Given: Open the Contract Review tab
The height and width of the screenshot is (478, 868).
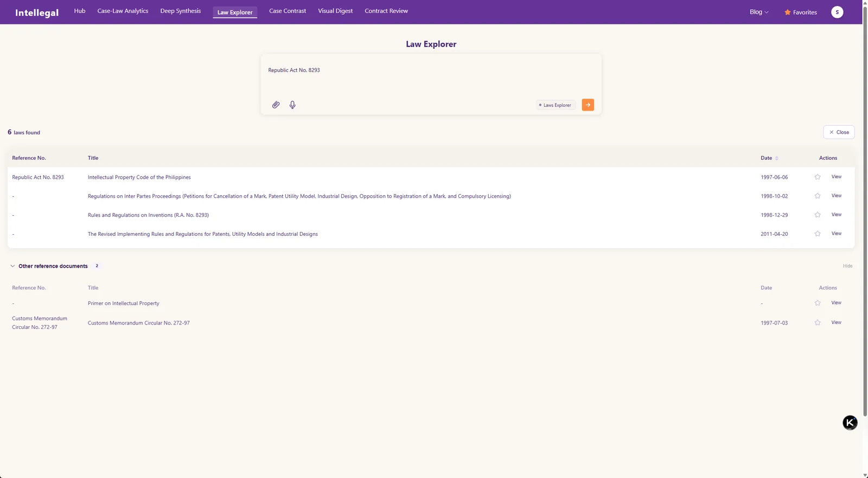Looking at the screenshot, I should 386,11.
